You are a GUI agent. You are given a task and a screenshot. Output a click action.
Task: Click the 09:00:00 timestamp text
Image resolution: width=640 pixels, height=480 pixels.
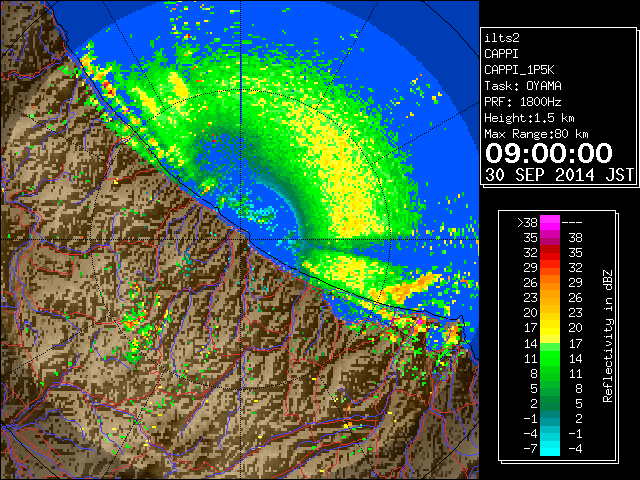549,153
